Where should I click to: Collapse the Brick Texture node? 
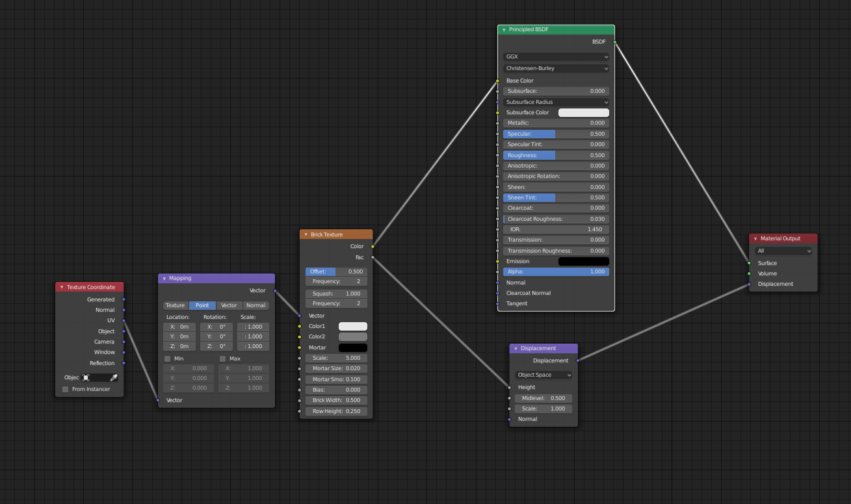305,234
